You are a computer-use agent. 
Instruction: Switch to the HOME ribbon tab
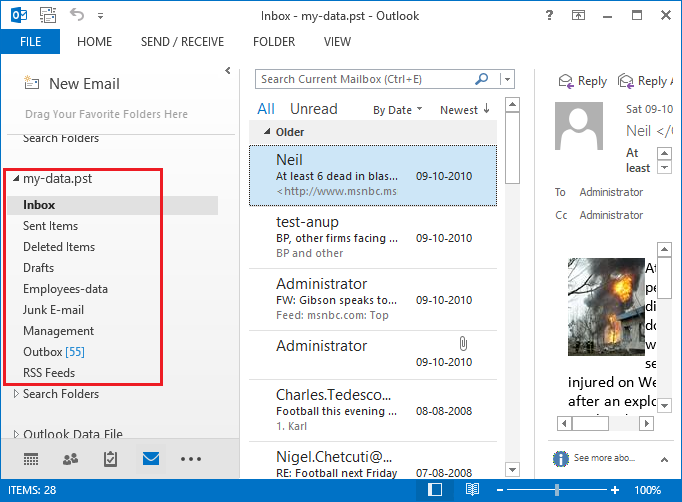click(94, 42)
